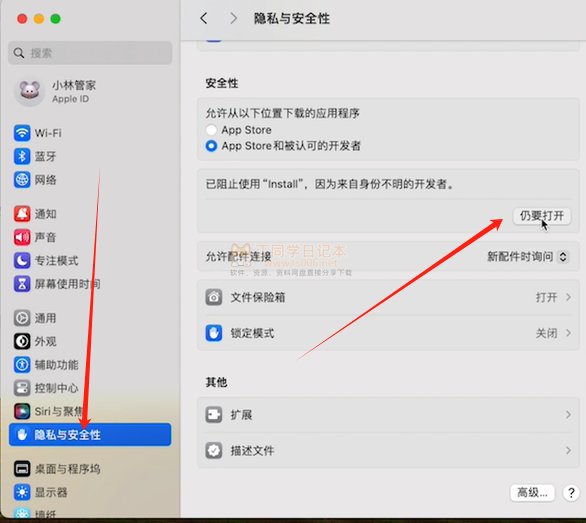The height and width of the screenshot is (523, 586).
Task: Click the Extensions (扩展) icon
Action: (214, 415)
